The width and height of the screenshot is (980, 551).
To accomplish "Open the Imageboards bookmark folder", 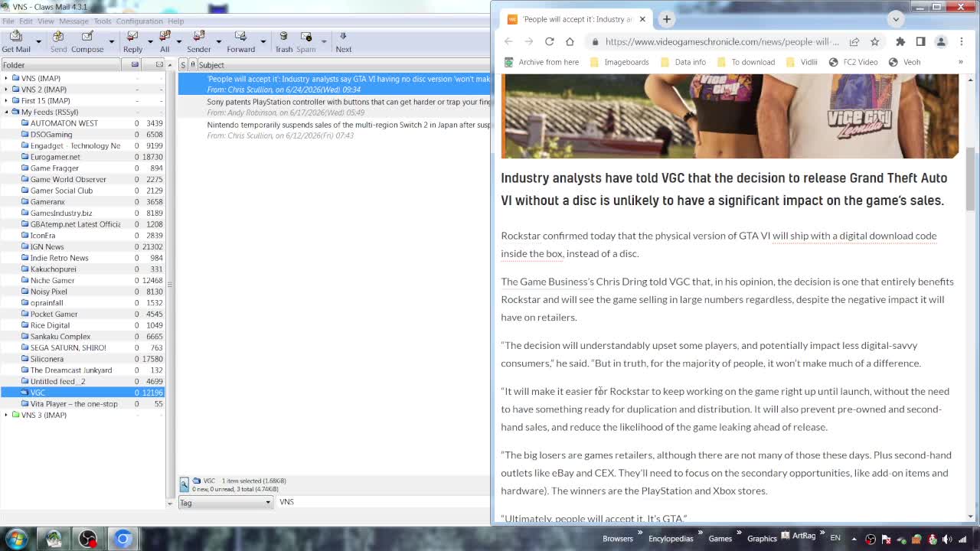I will point(620,62).
